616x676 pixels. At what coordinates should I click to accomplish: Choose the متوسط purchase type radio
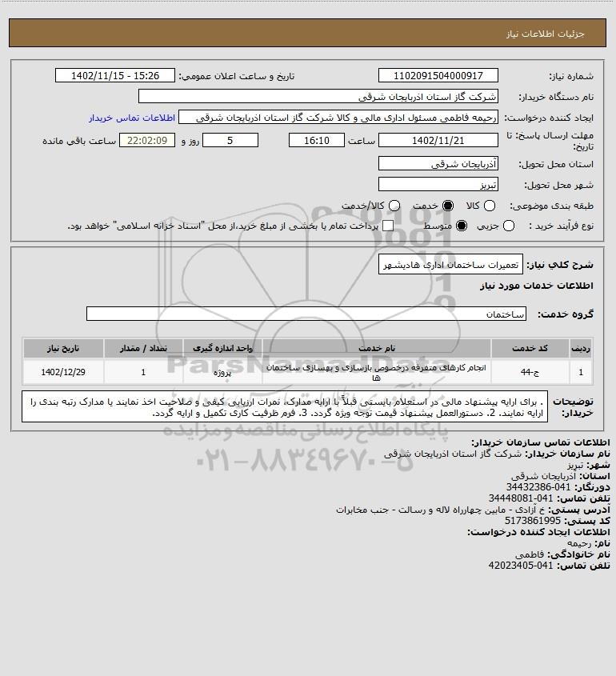[x=462, y=226]
